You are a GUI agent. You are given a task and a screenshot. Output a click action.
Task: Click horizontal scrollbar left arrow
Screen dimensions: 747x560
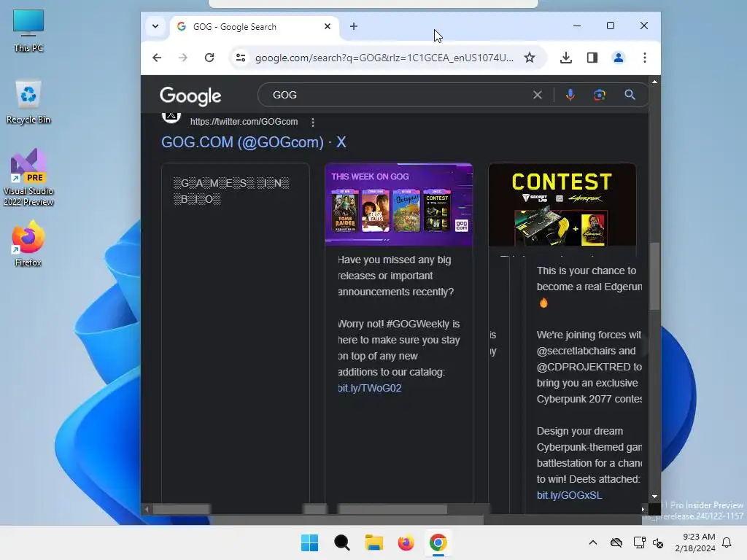point(147,509)
